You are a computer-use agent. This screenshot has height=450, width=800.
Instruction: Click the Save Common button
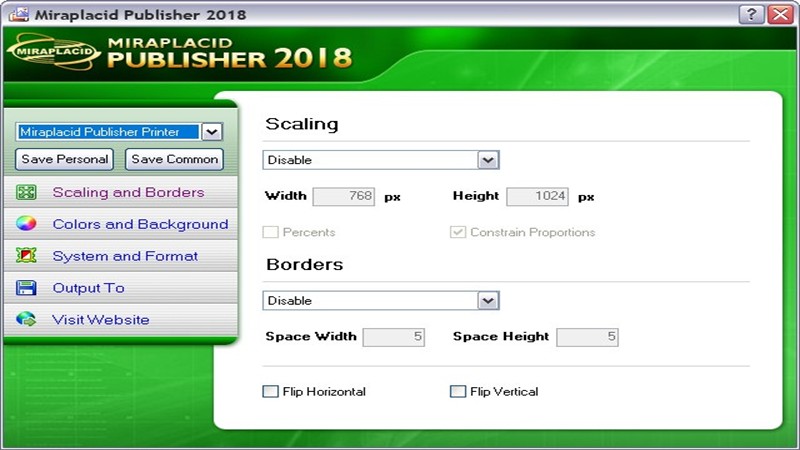tap(174, 159)
